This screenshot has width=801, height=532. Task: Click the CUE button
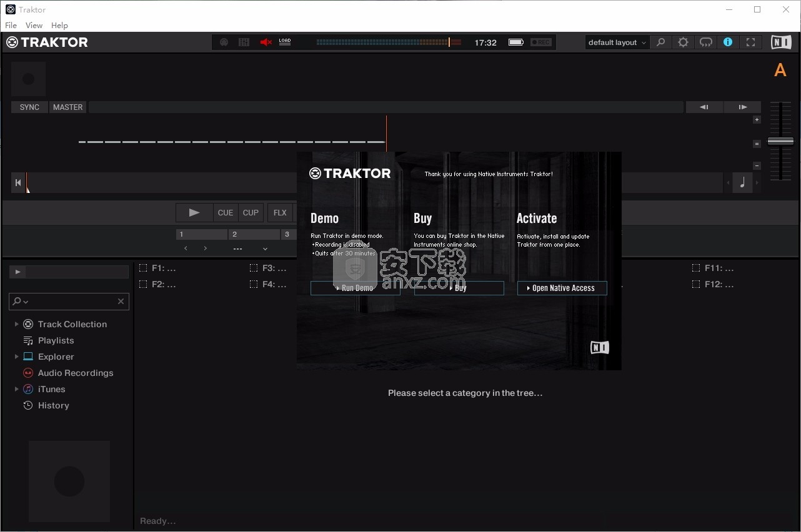point(226,213)
